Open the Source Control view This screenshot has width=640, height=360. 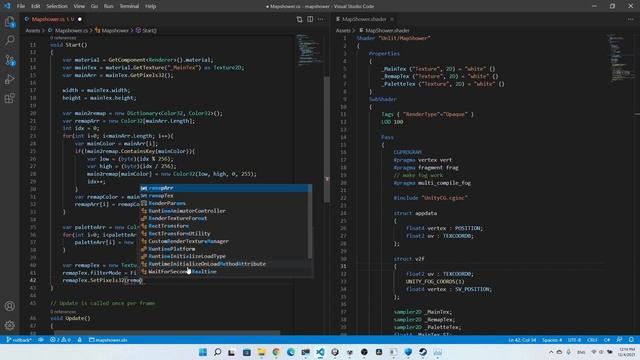pyautogui.click(x=10, y=60)
